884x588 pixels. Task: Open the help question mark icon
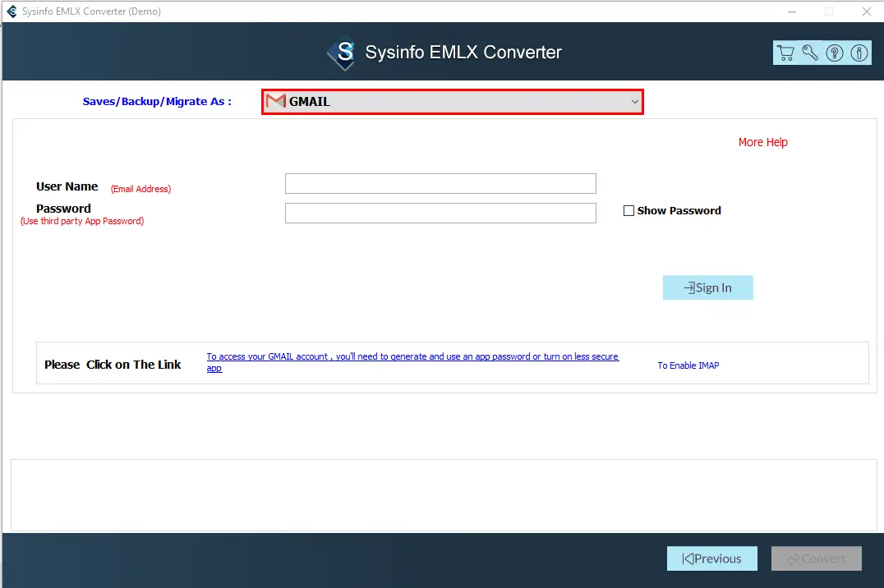[835, 53]
